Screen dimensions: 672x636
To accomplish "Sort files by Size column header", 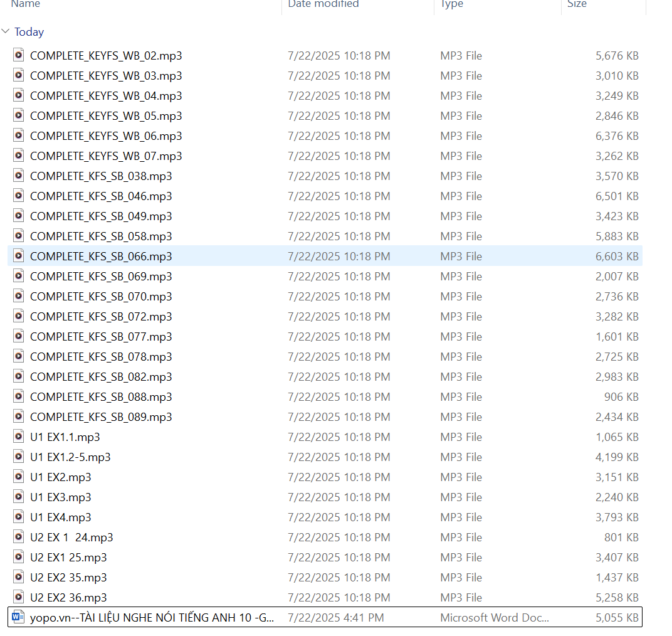I will pyautogui.click(x=577, y=4).
